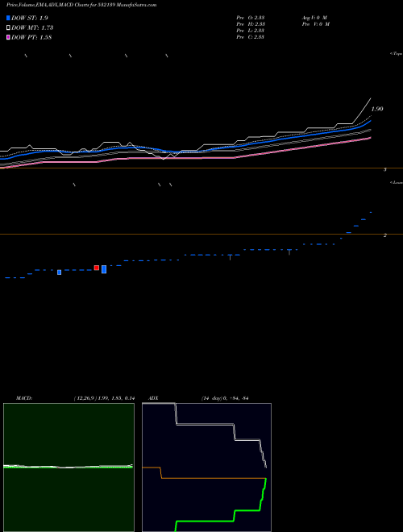
Task: Click the 1.90 price label on chart
Action: click(377, 109)
